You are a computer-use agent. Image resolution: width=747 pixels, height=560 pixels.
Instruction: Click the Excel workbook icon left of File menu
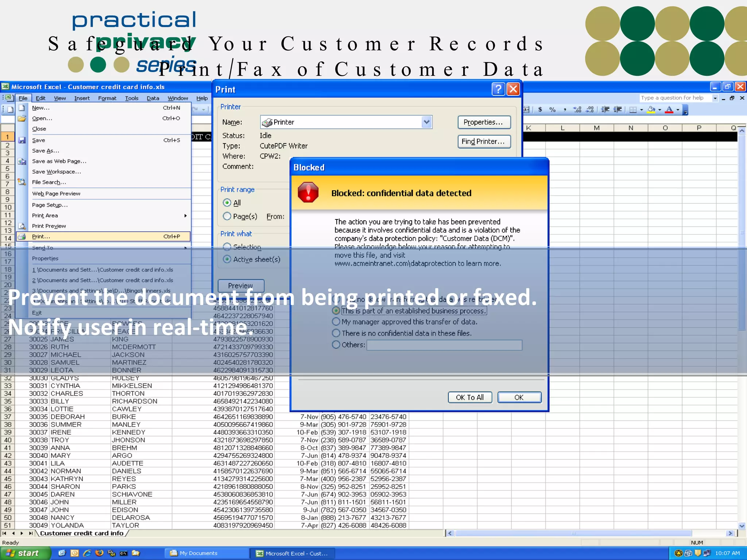(x=9, y=98)
